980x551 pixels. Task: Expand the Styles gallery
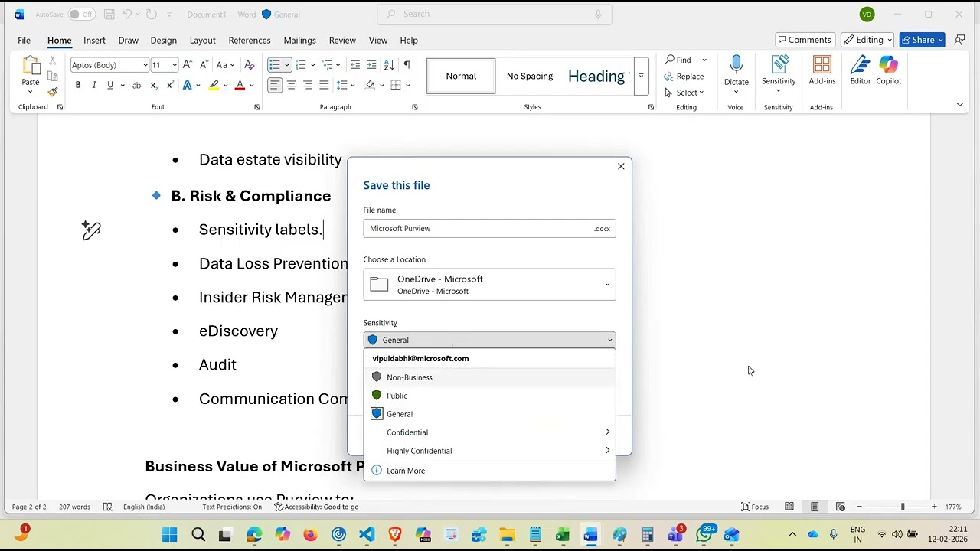pyautogui.click(x=641, y=76)
